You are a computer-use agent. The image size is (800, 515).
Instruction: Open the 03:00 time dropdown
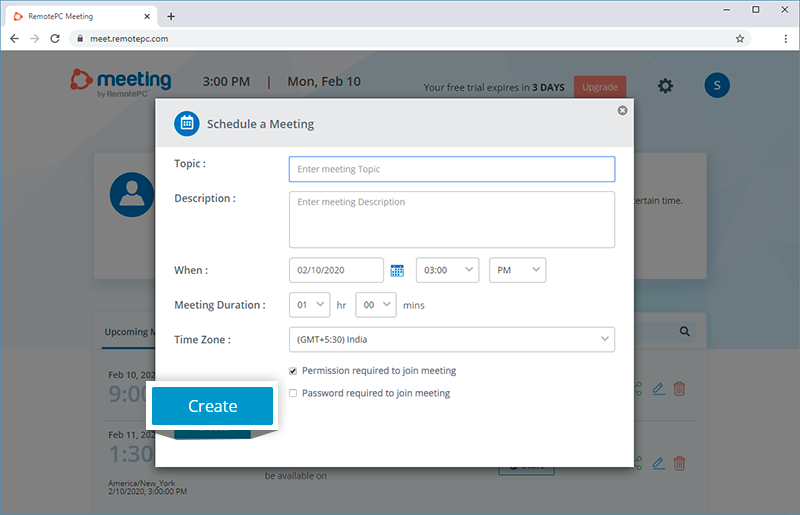[447, 270]
